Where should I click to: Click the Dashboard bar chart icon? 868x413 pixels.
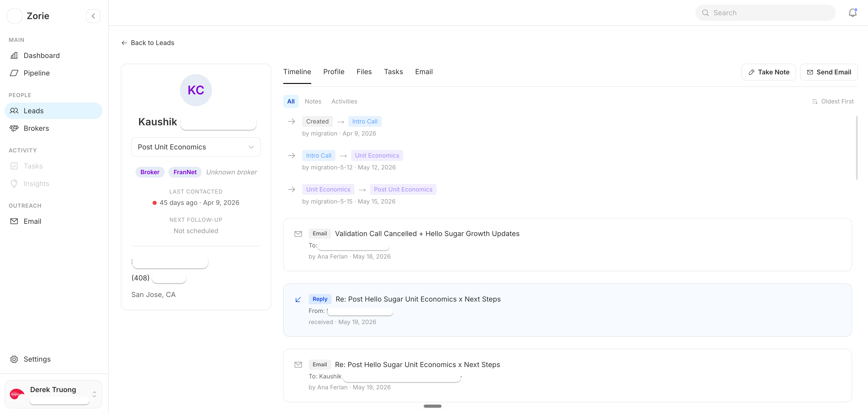point(14,55)
